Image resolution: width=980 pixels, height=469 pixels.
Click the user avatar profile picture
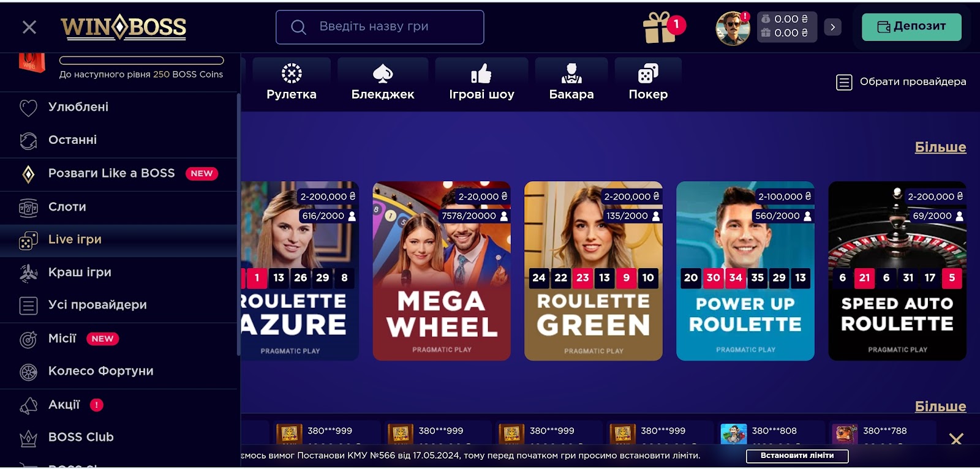[x=733, y=28]
